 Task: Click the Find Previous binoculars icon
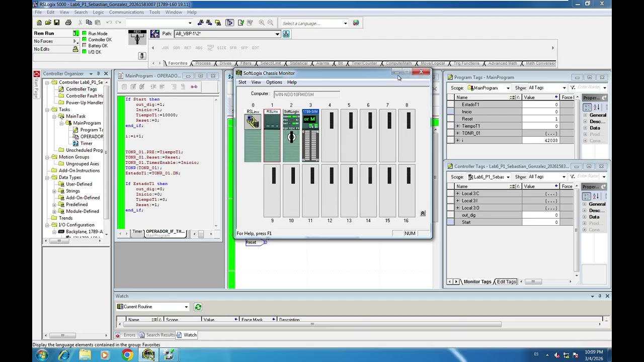click(201, 23)
